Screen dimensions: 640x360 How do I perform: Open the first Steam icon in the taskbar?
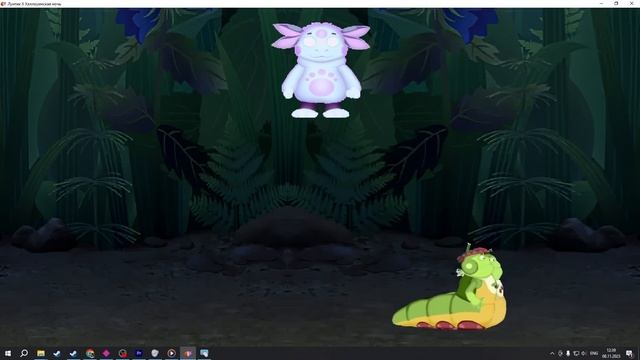pyautogui.click(x=57, y=353)
